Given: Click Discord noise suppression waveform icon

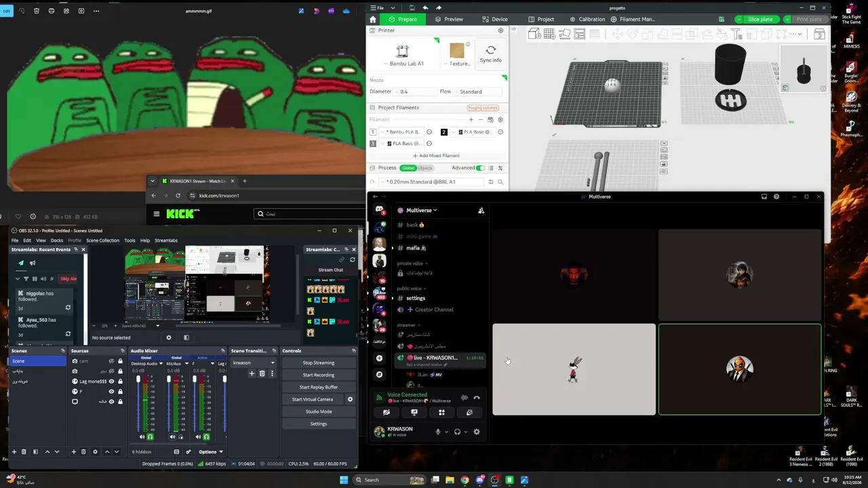Looking at the screenshot, I should pos(465,398).
